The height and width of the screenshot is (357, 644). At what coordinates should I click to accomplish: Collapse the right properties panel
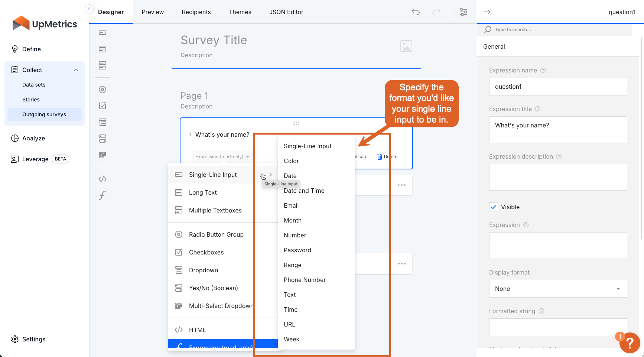[488, 12]
